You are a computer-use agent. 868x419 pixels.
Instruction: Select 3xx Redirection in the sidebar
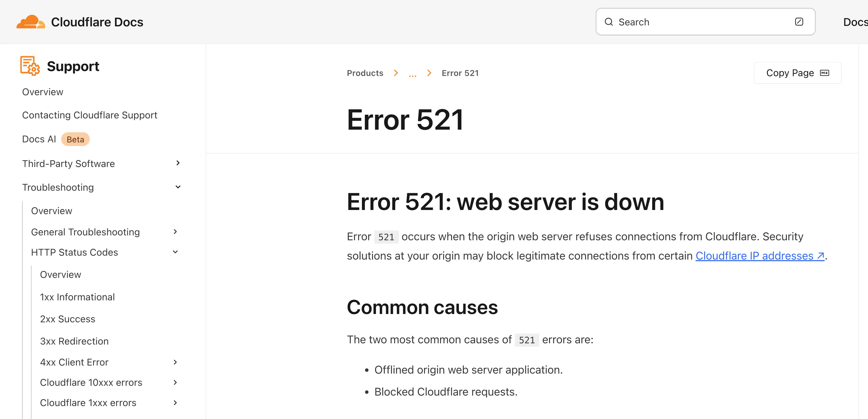[74, 341]
